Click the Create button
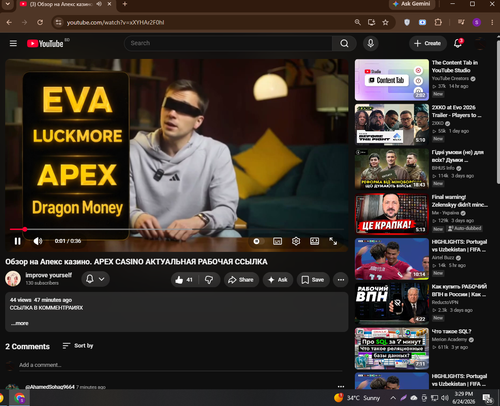This screenshot has height=406, width=500. click(428, 43)
